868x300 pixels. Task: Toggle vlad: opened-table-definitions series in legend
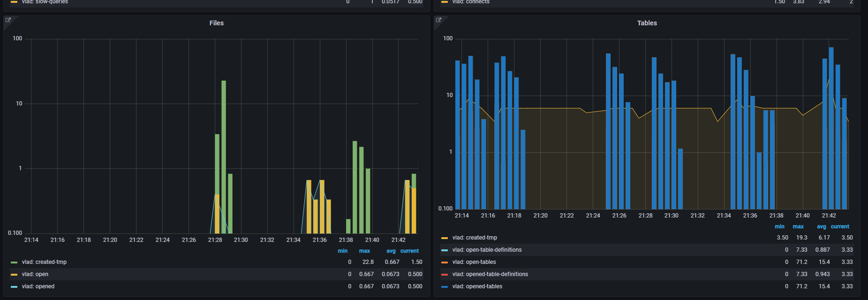pyautogui.click(x=490, y=274)
